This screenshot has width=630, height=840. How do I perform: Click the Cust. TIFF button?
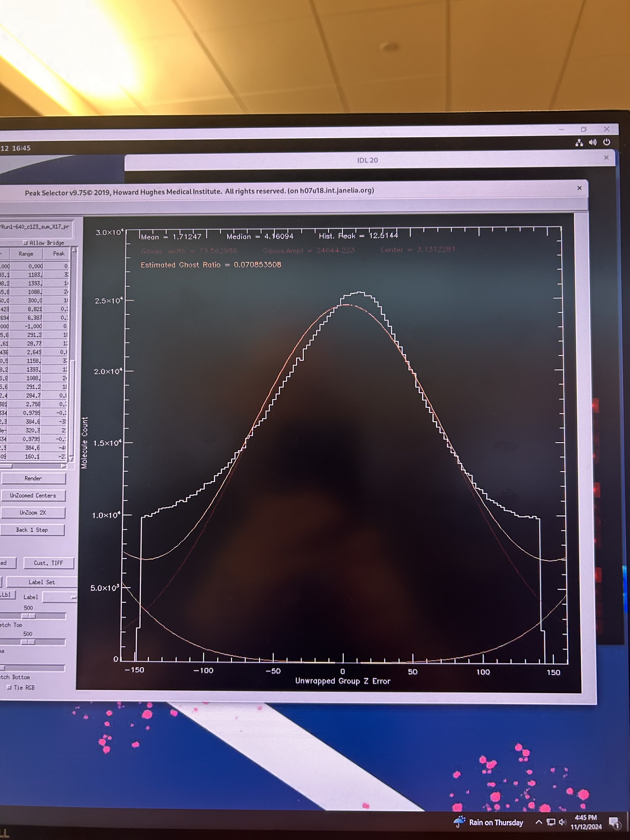(x=48, y=563)
